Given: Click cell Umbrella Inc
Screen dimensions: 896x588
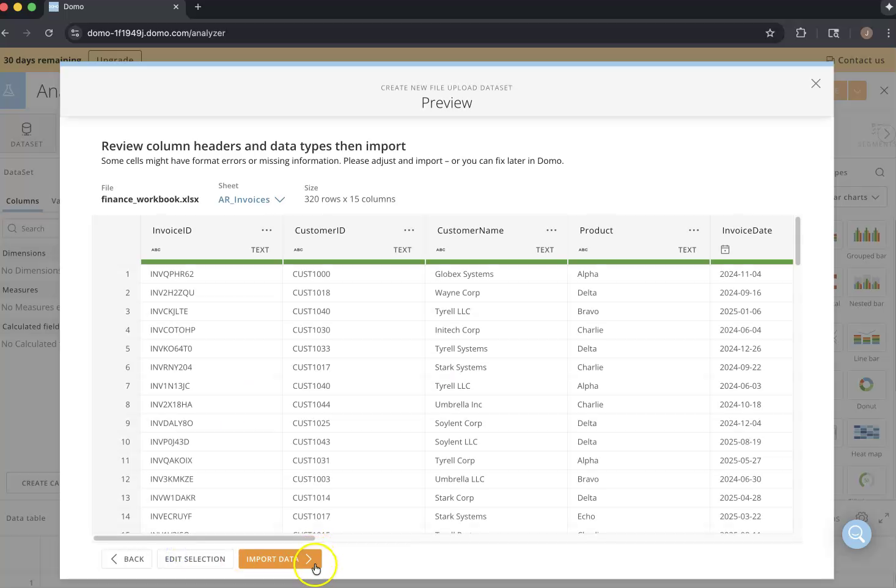Looking at the screenshot, I should coord(458,405).
